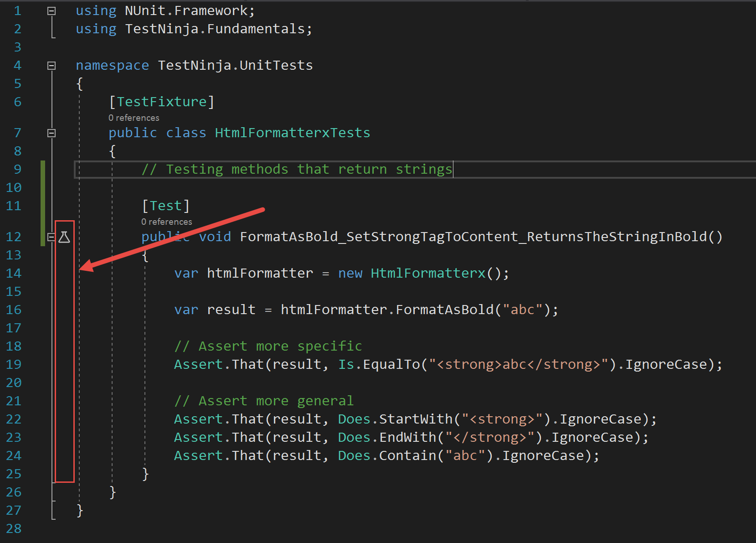
Task: Click the test flask icon on line 12
Action: (64, 237)
